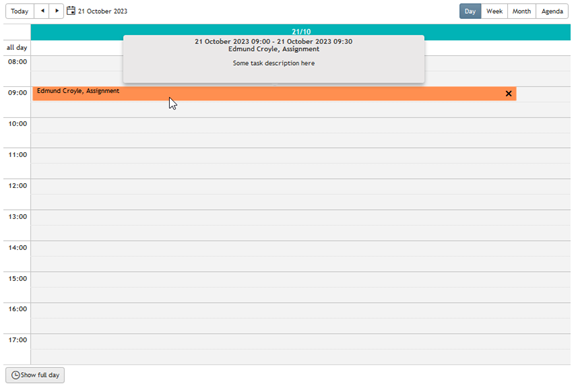576x392 pixels.
Task: Click the 21/10 date column header
Action: click(301, 32)
